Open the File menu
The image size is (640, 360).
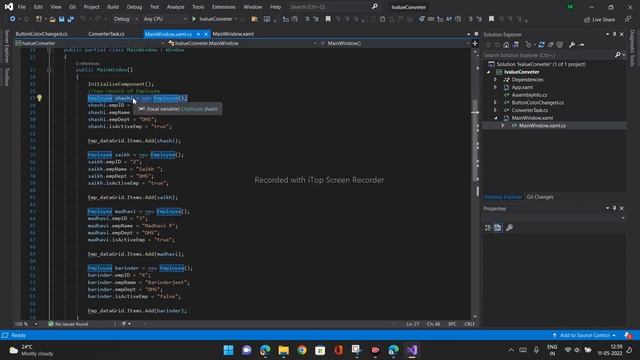pyautogui.click(x=22, y=7)
